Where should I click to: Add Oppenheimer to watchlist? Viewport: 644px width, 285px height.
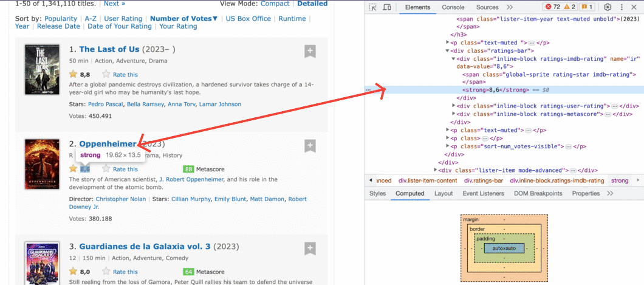(x=310, y=146)
